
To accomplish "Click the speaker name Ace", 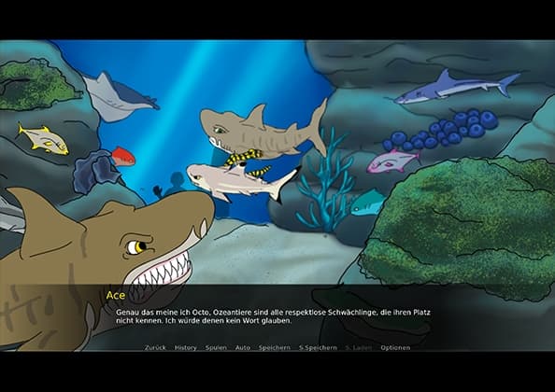I will [x=116, y=295].
